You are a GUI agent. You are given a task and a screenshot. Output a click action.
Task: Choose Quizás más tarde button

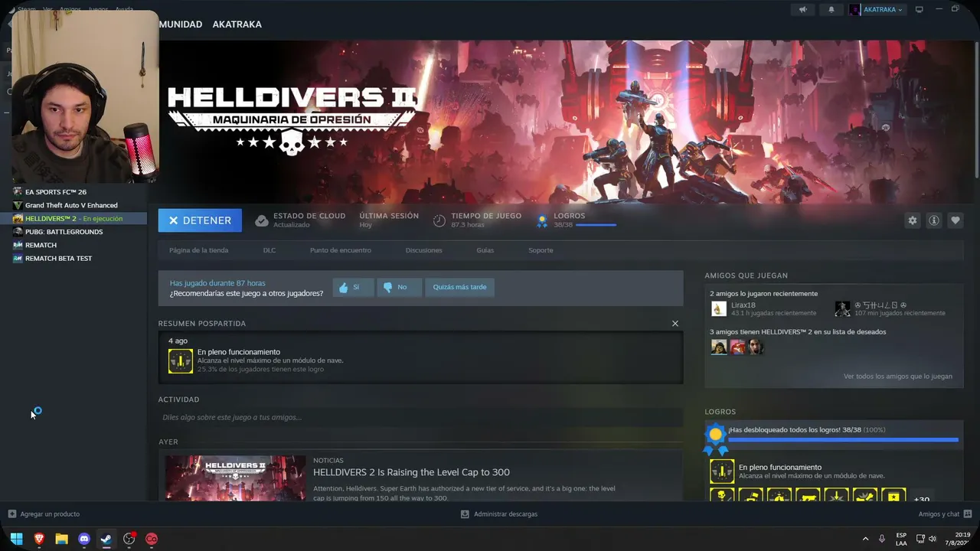tap(459, 287)
